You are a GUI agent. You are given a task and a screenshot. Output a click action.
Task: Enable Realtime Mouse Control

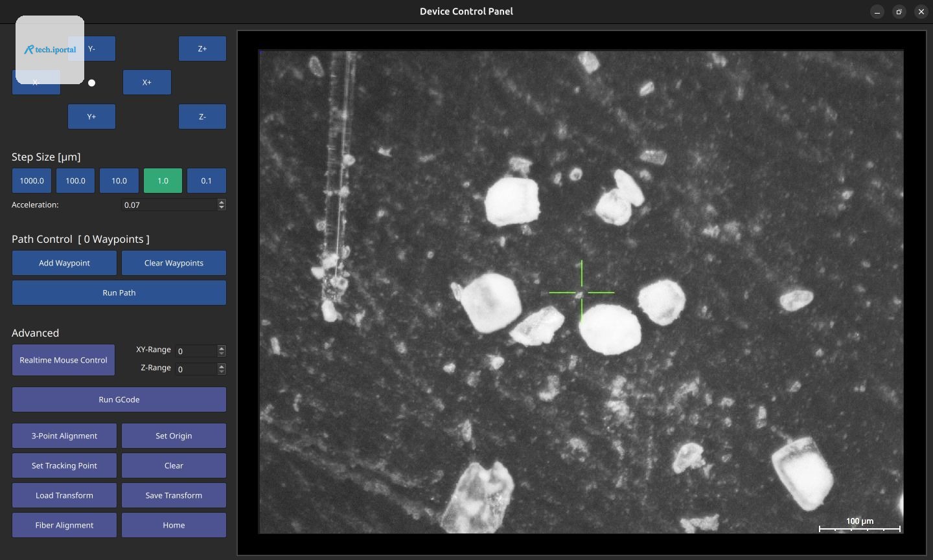(x=63, y=360)
